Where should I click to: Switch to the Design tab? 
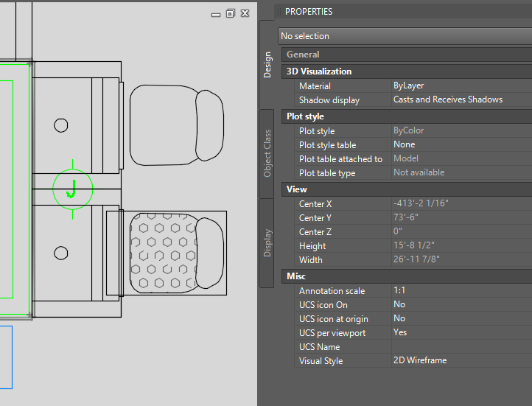point(267,64)
